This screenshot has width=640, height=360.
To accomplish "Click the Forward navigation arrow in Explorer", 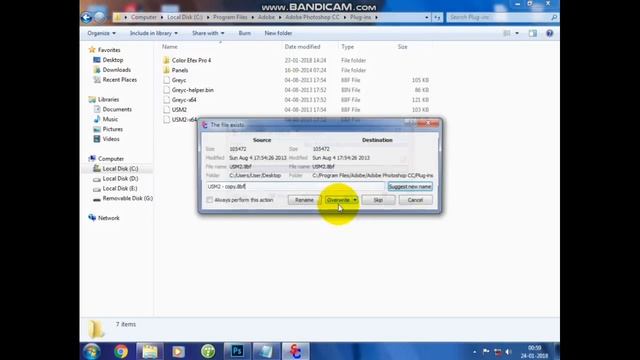I will 100,18.
